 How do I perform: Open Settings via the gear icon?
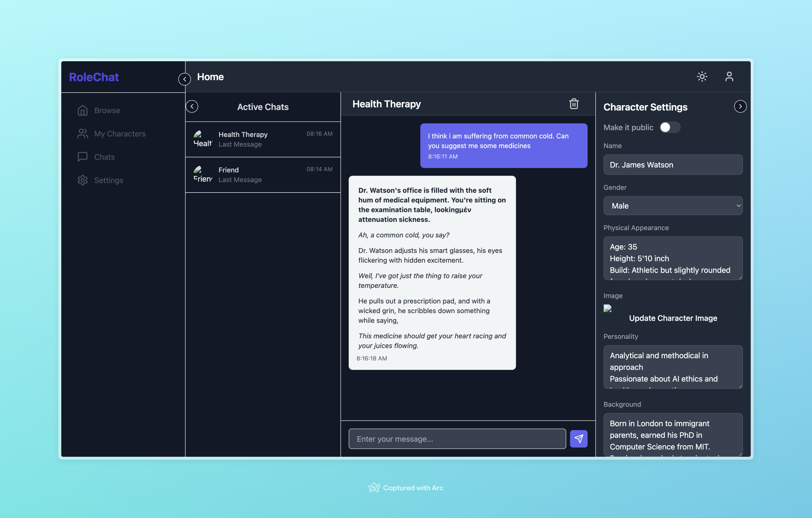pyautogui.click(x=83, y=180)
